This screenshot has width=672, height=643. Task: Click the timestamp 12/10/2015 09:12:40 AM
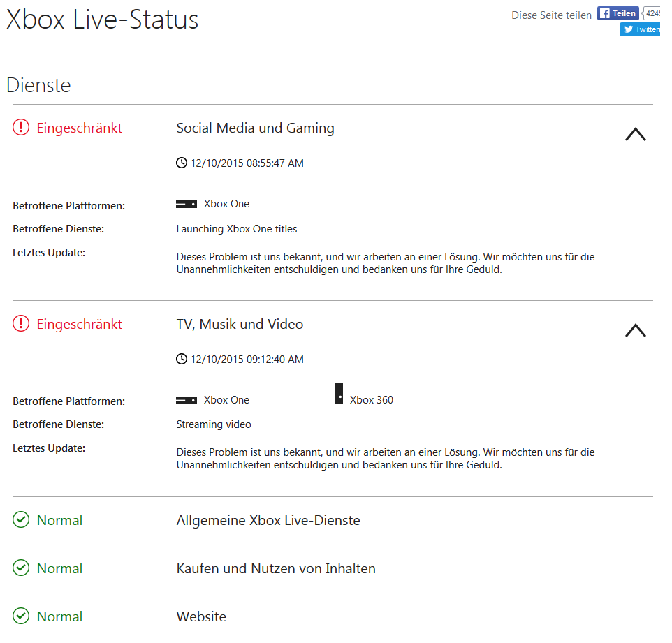[x=247, y=360]
